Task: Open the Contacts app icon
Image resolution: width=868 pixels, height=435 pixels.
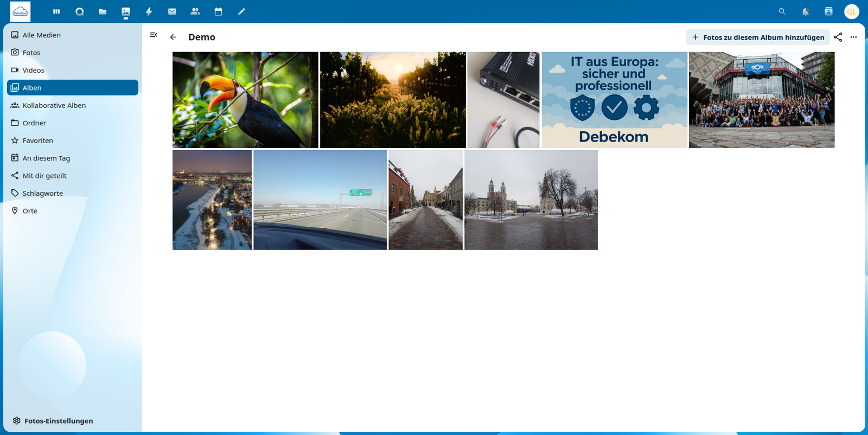Action: 195,11
